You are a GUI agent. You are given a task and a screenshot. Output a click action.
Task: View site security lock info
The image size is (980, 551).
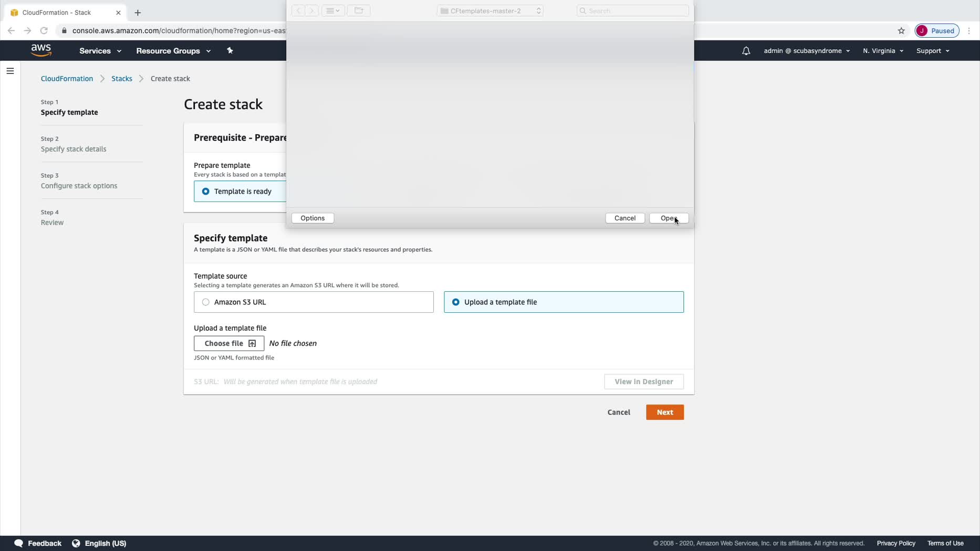tap(64, 30)
